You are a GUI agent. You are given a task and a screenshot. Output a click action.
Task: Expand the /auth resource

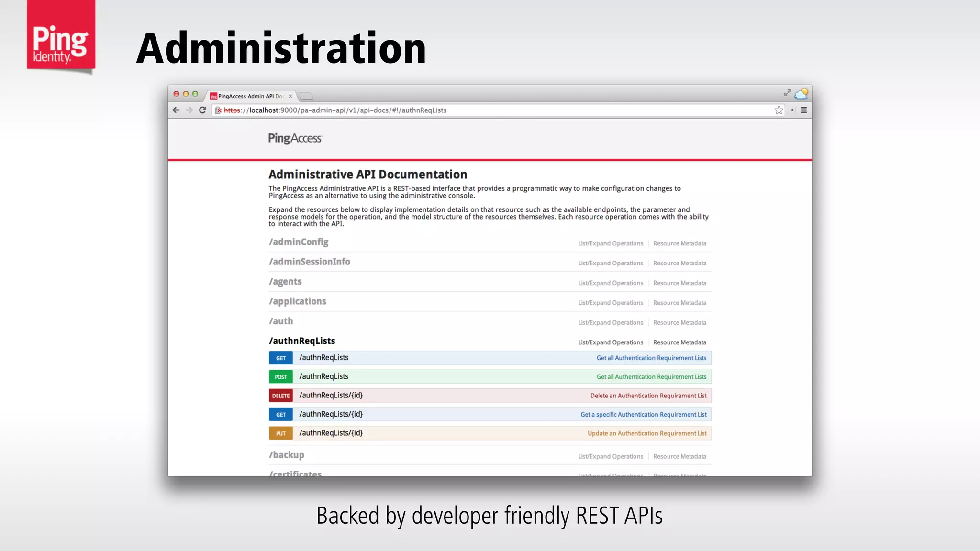tap(281, 321)
